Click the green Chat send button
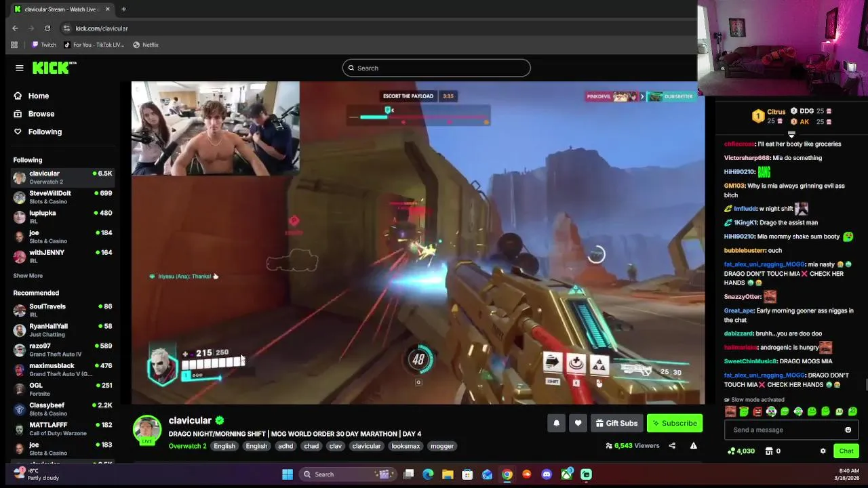This screenshot has width=868, height=488. (846, 451)
